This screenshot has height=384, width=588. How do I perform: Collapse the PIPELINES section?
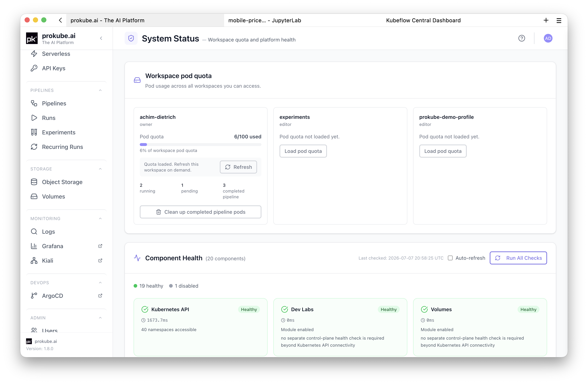100,90
